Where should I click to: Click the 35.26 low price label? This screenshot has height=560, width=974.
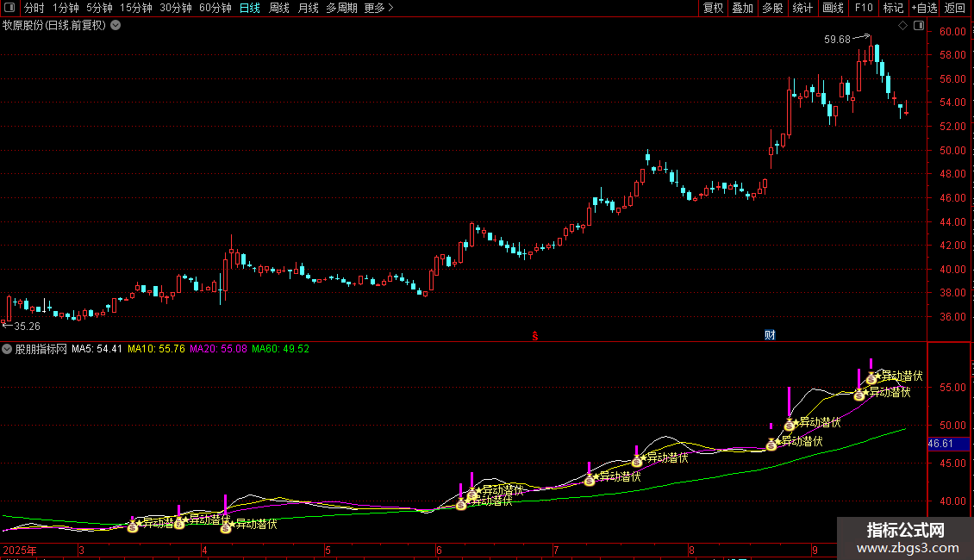pos(28,327)
